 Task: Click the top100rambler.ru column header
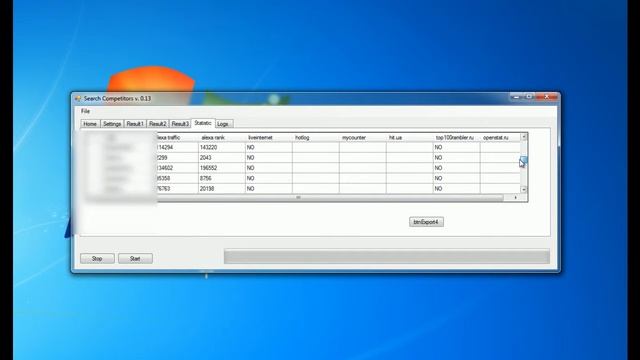click(456, 138)
